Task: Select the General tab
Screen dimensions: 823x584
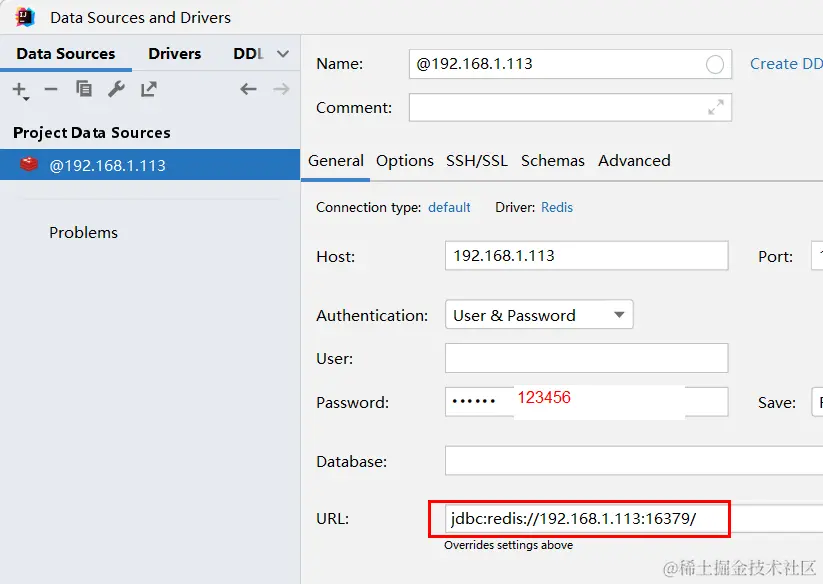Action: pos(335,161)
